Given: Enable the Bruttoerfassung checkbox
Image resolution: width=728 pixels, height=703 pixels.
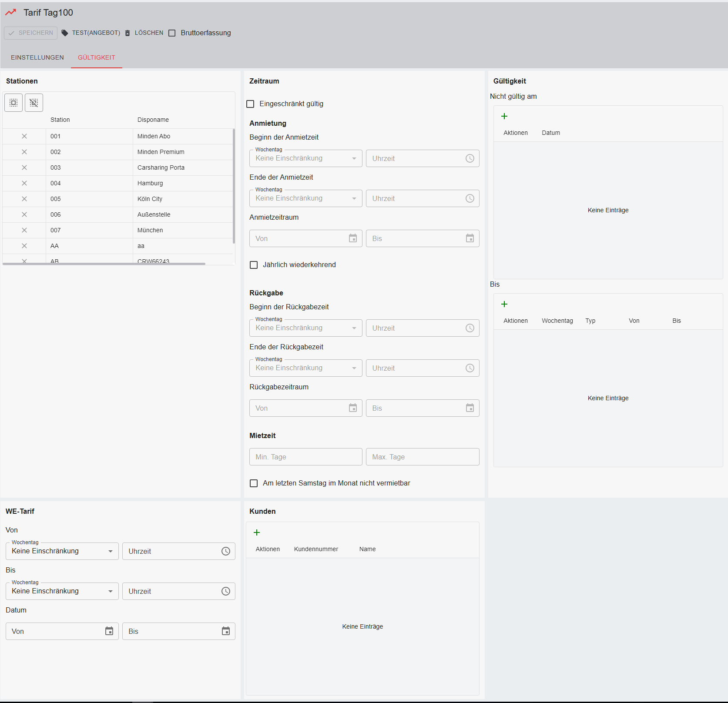Looking at the screenshot, I should click(x=172, y=33).
